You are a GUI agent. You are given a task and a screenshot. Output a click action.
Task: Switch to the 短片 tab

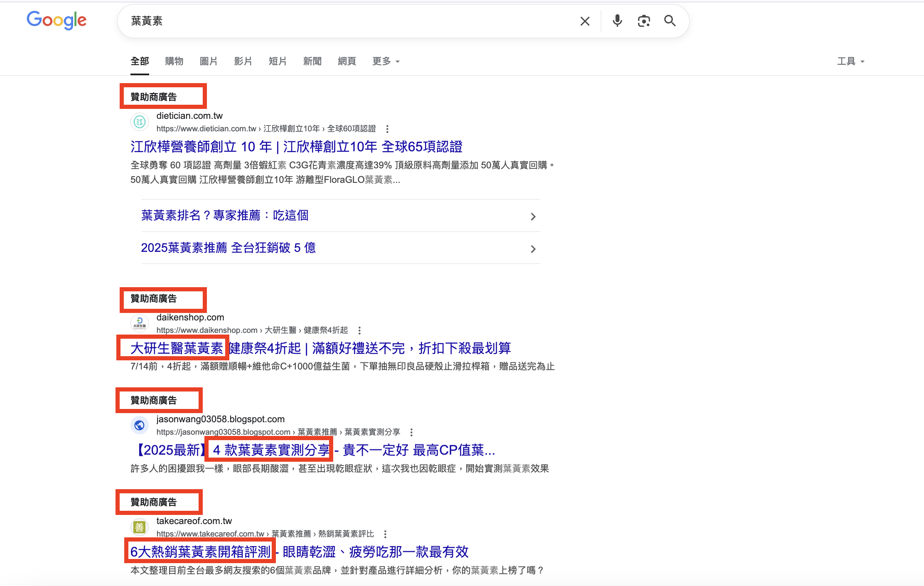[278, 61]
